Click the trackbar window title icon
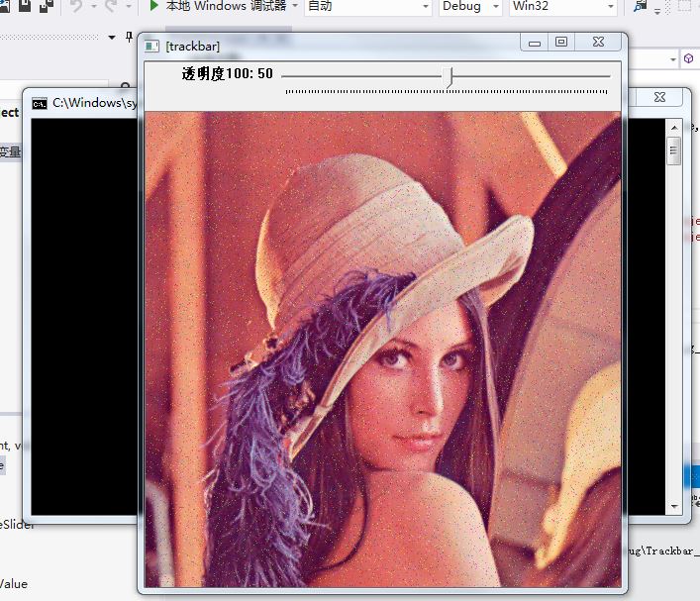 click(x=151, y=46)
